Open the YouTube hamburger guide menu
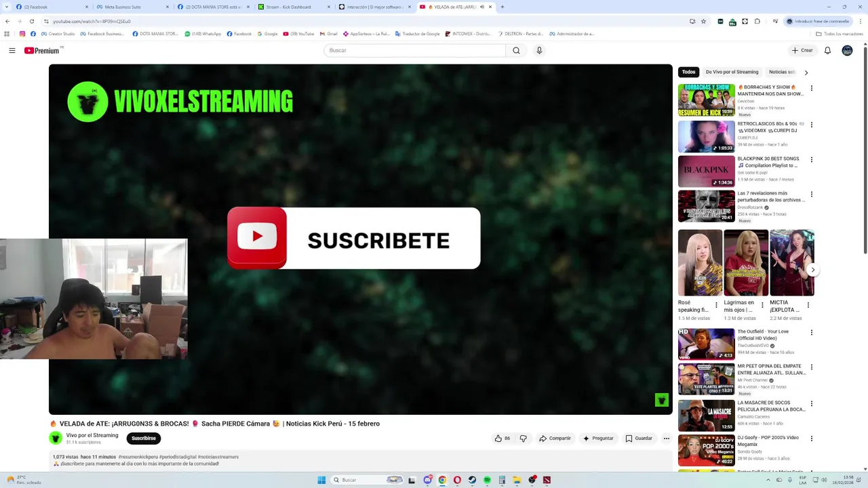Image resolution: width=868 pixels, height=488 pixels. pyautogui.click(x=12, y=50)
